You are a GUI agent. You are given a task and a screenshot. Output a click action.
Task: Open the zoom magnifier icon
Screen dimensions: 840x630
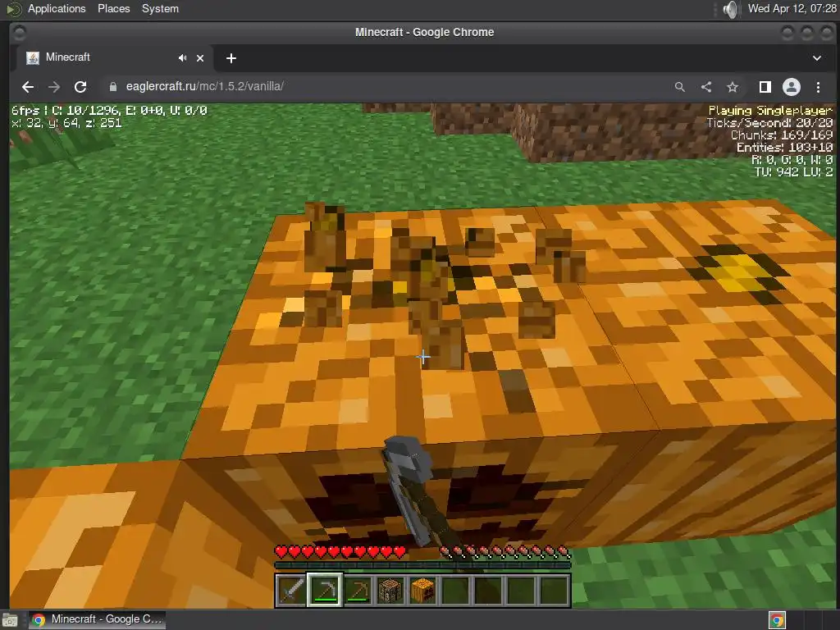[x=680, y=87]
